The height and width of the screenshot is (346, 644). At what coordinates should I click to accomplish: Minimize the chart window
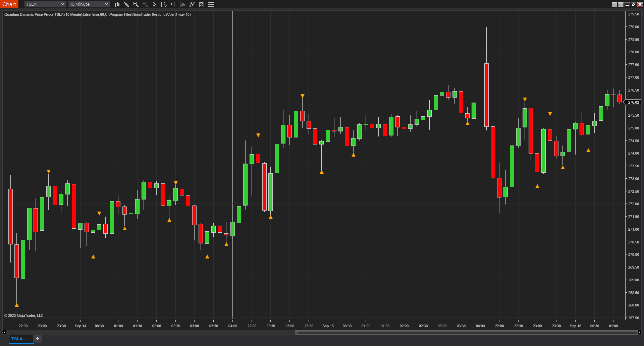627,4
